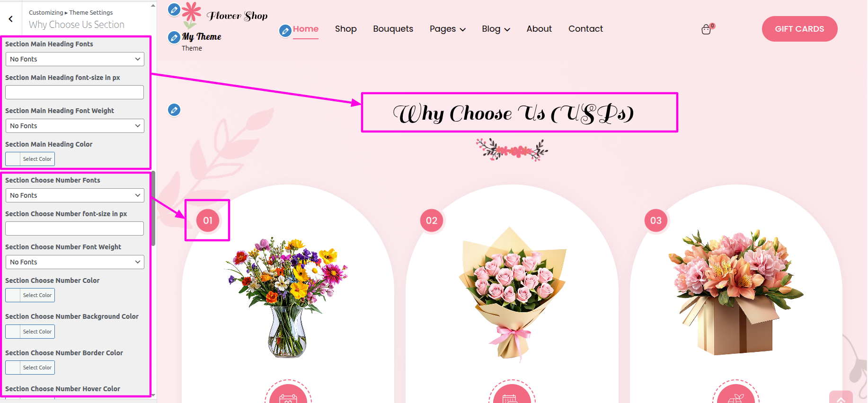
Task: Click the edit pencil beside the Home menu
Action: point(285,31)
